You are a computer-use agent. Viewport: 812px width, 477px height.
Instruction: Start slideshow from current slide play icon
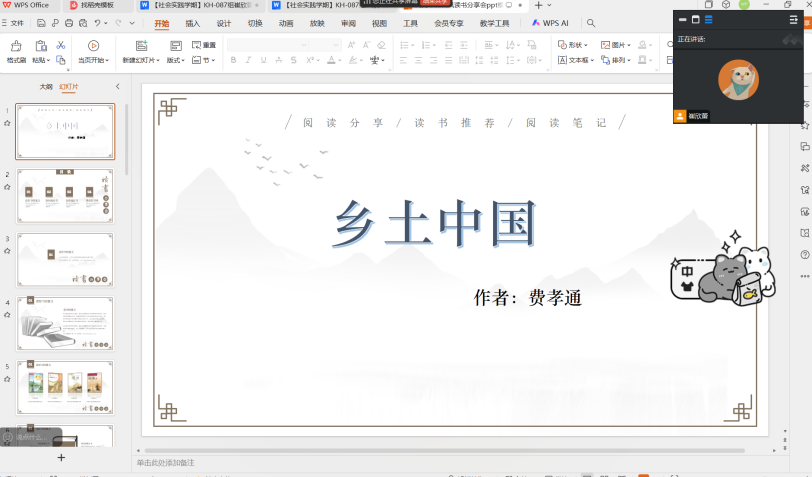(x=93, y=45)
